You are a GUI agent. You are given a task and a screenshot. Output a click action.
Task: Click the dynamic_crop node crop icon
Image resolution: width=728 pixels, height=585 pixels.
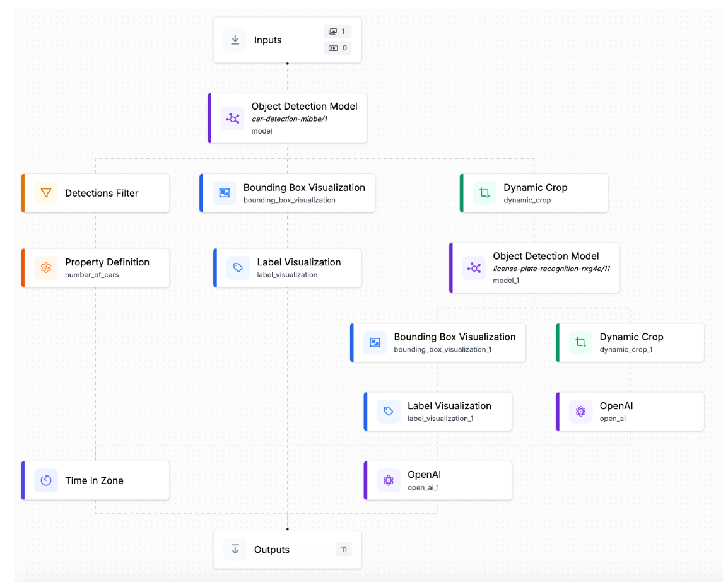coord(484,194)
